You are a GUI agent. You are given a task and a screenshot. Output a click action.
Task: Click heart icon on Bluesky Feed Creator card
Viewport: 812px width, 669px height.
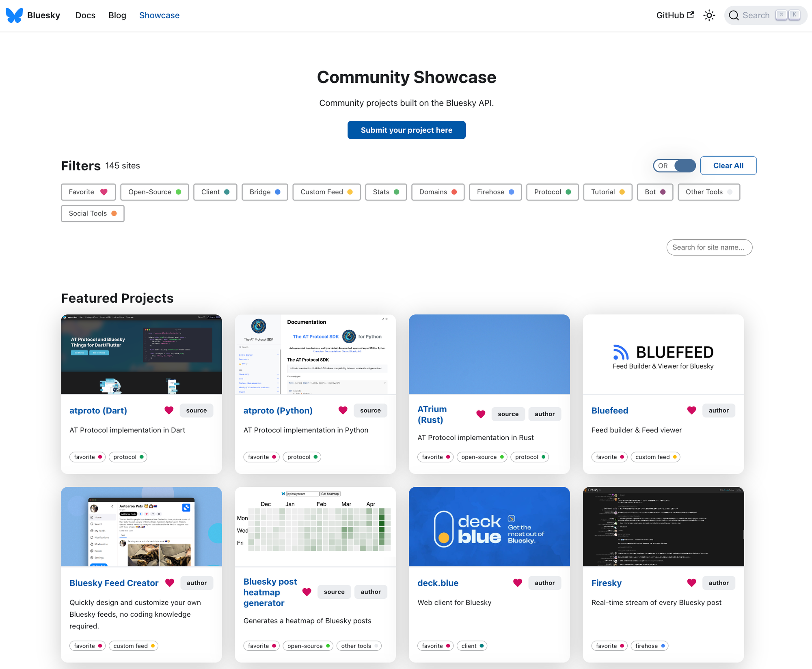pos(170,583)
